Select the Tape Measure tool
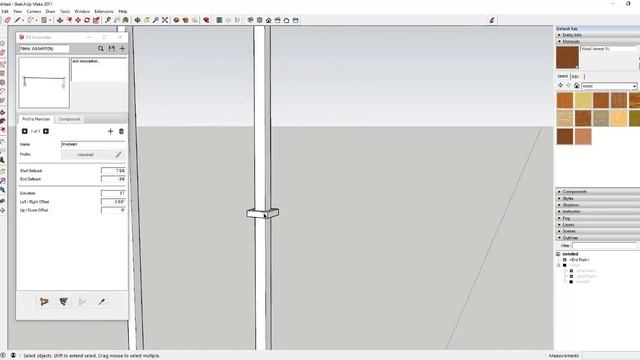The width and height of the screenshot is (640, 360). point(108,20)
